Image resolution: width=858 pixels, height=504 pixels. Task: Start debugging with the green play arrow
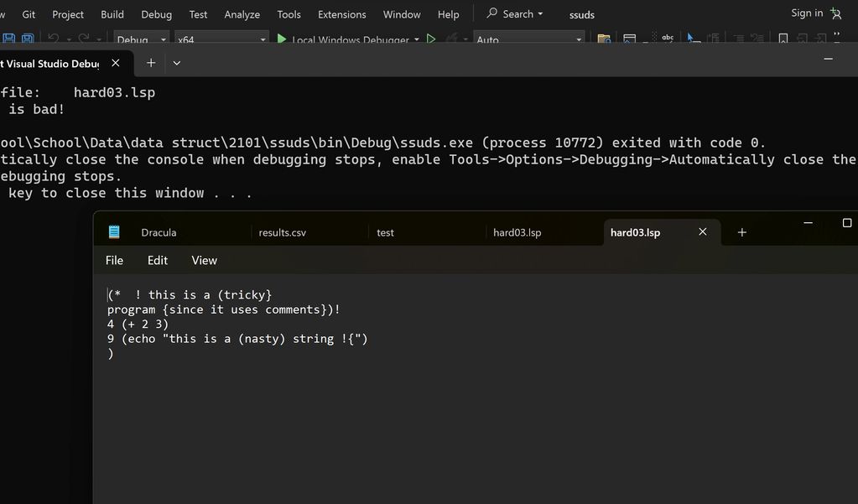pos(282,39)
